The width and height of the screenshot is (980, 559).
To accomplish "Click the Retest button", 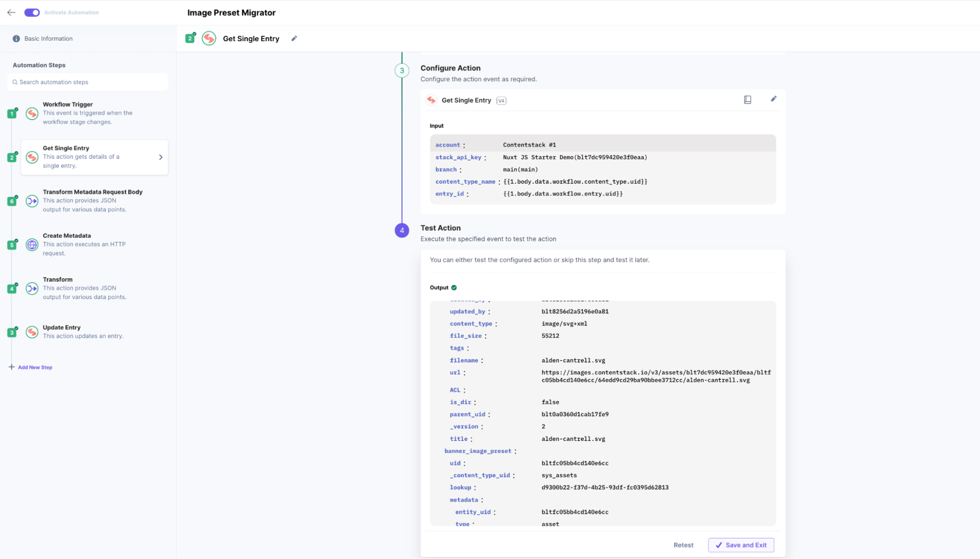I will click(x=683, y=545).
